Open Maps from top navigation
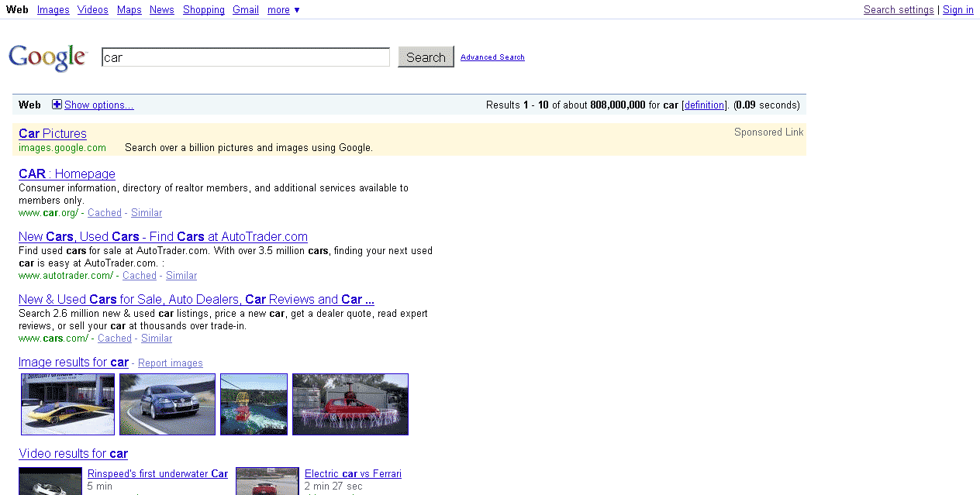The image size is (980, 495). point(129,10)
